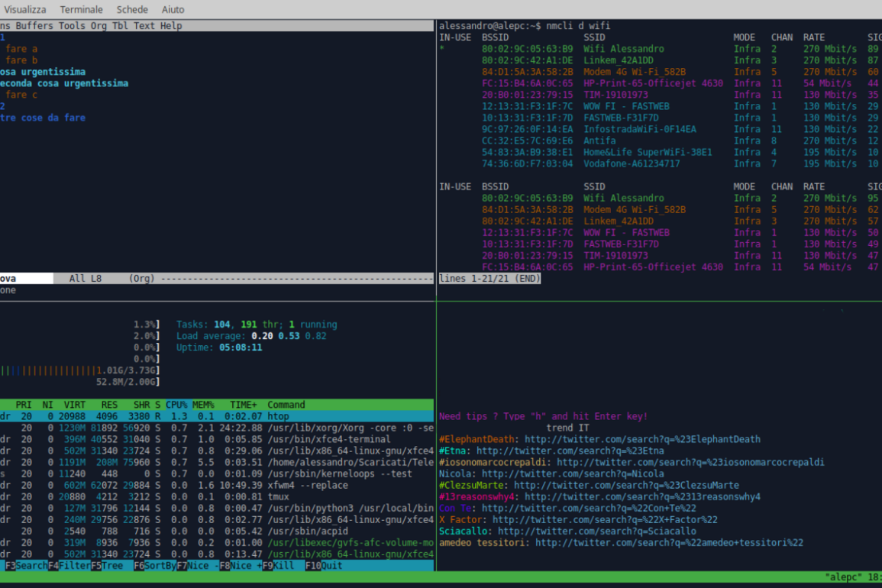This screenshot has width=882, height=588.
Task: Sort by TIME+ column header in htop
Action: pos(244,405)
